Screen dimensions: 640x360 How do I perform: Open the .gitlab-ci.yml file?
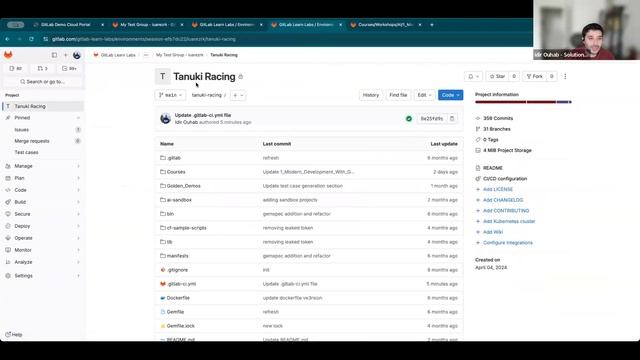[x=181, y=284]
